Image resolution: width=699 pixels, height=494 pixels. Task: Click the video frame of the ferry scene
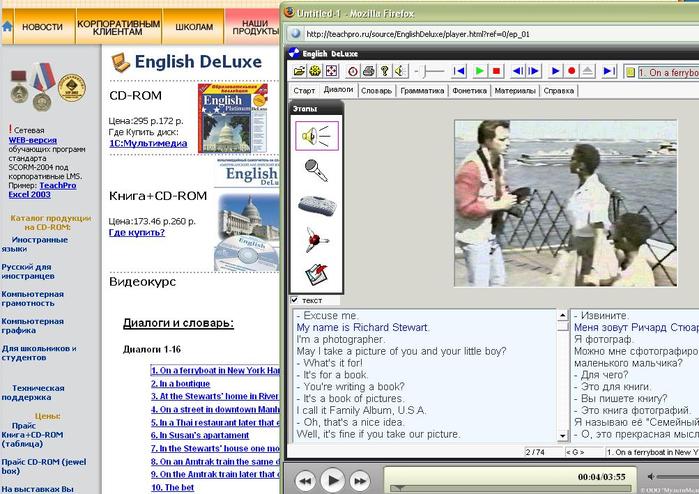565,203
